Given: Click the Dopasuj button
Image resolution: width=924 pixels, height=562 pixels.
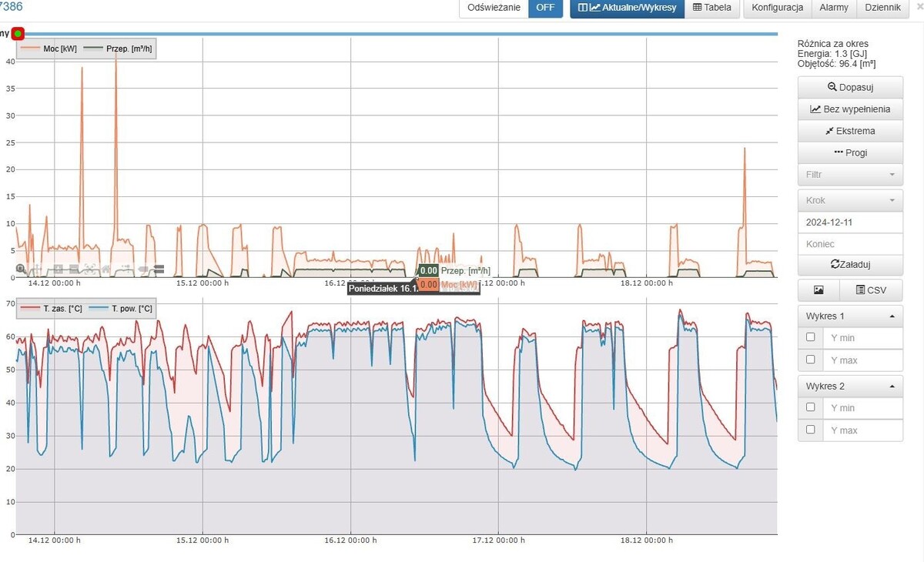Looking at the screenshot, I should [x=850, y=87].
